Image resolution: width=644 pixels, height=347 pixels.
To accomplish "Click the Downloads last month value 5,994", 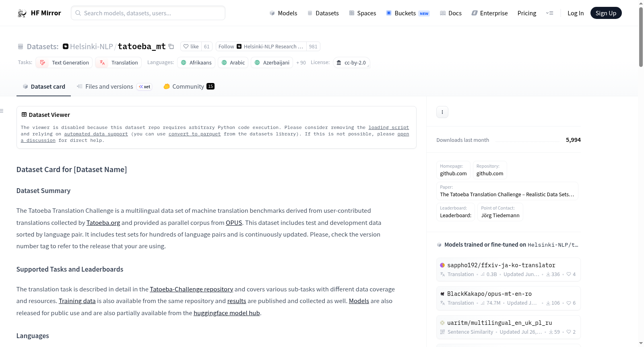I will pyautogui.click(x=573, y=140).
